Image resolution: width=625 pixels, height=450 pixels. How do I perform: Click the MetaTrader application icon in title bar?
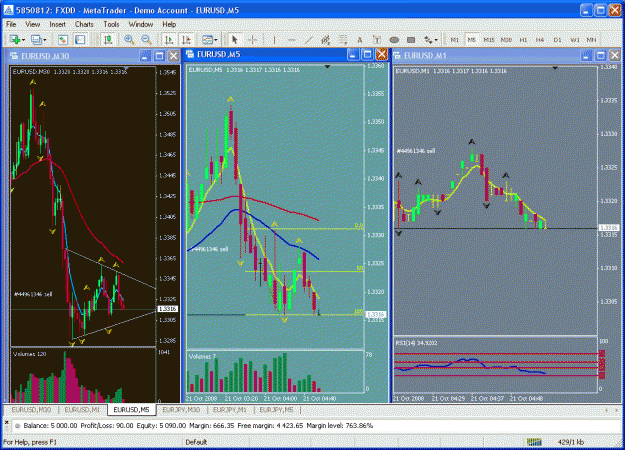[8, 10]
